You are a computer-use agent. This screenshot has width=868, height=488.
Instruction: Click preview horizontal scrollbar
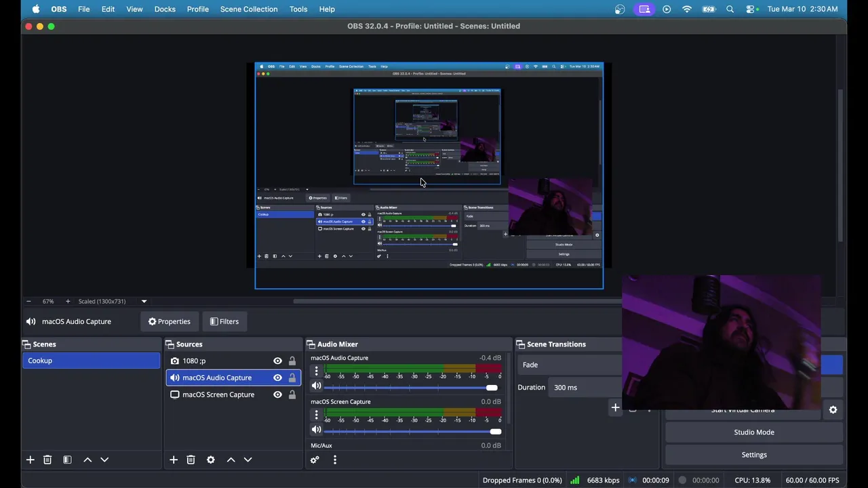pos(458,301)
